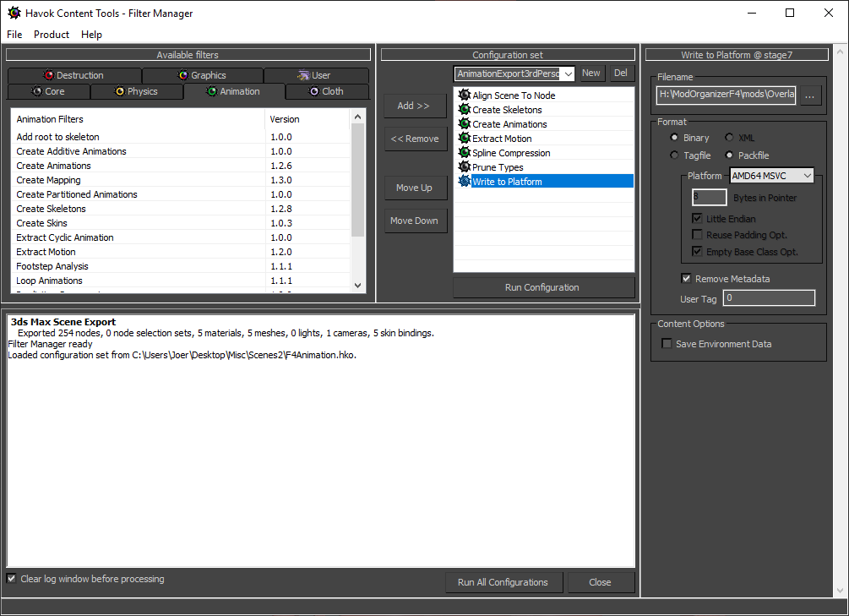This screenshot has height=616, width=849.
Task: Toggle Empty Base Class Opt. checkbox
Action: [x=698, y=251]
